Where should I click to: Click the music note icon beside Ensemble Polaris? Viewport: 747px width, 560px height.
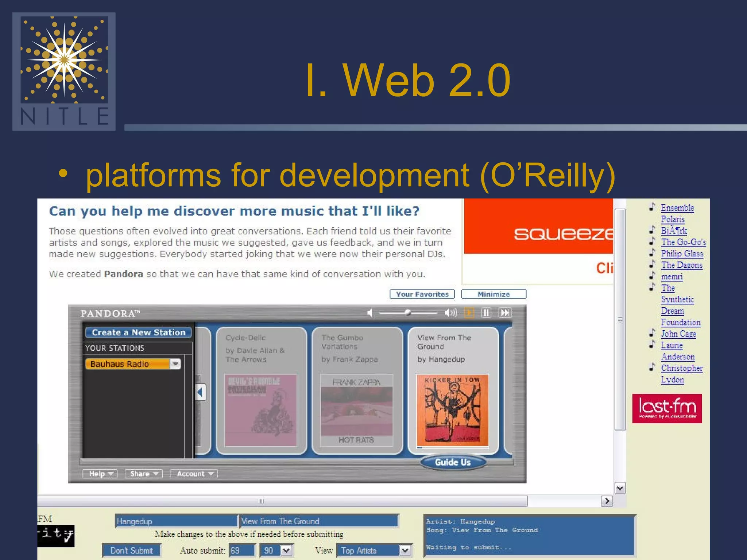(652, 207)
